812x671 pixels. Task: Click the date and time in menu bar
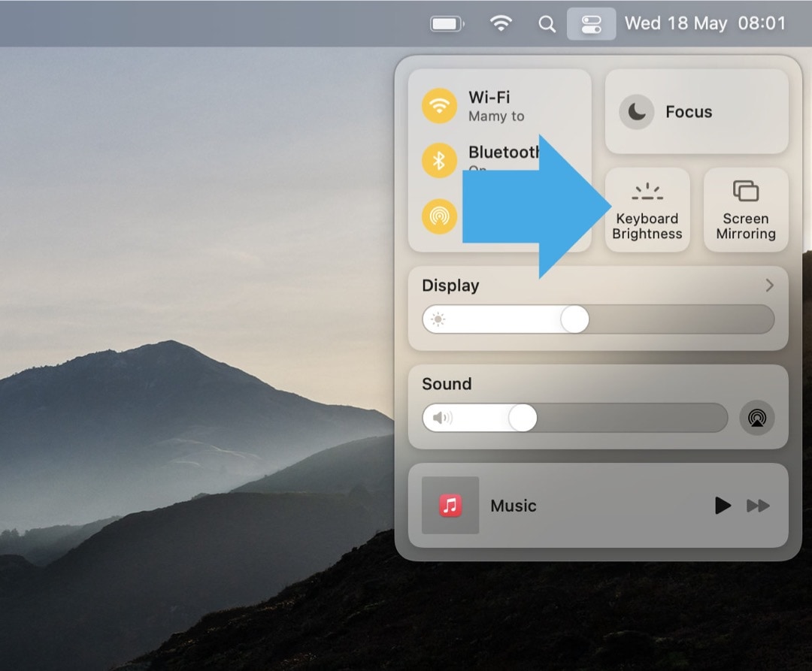(x=707, y=23)
